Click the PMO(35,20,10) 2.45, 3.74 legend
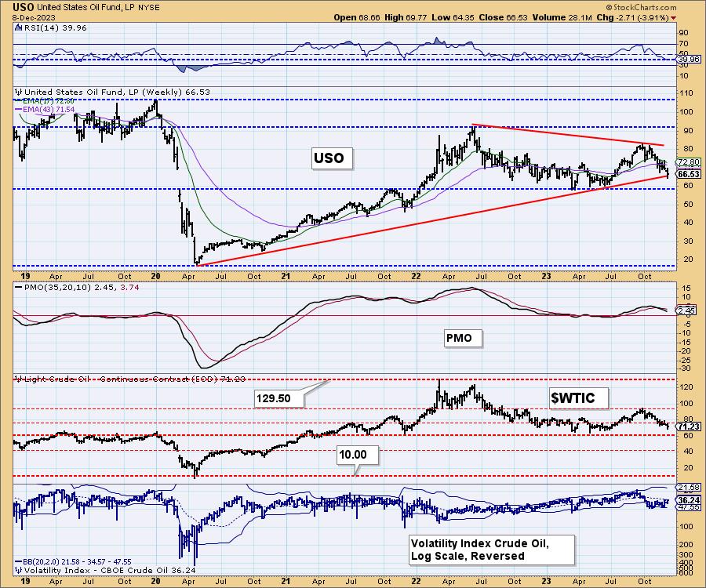Viewport: 706px width, 588px height. point(77,287)
